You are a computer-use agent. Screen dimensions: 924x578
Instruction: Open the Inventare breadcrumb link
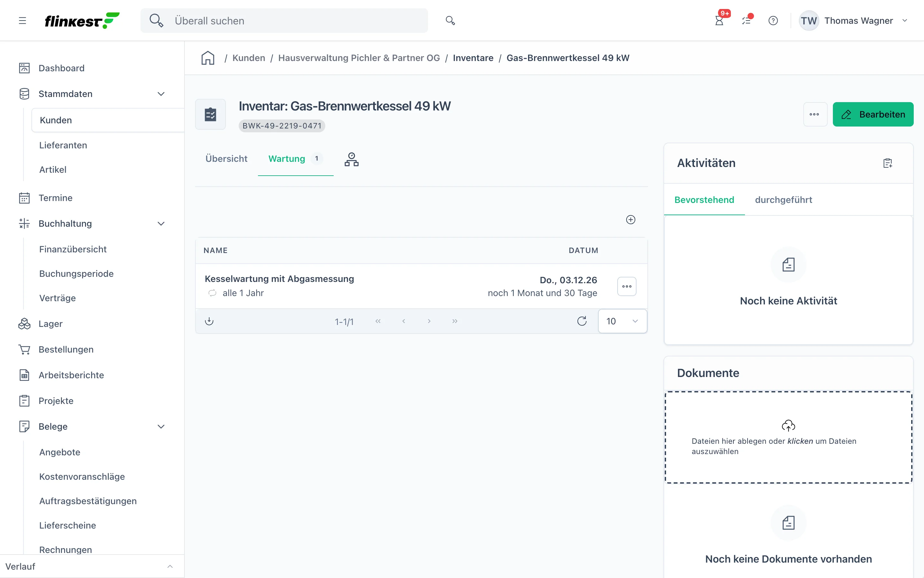pos(473,58)
